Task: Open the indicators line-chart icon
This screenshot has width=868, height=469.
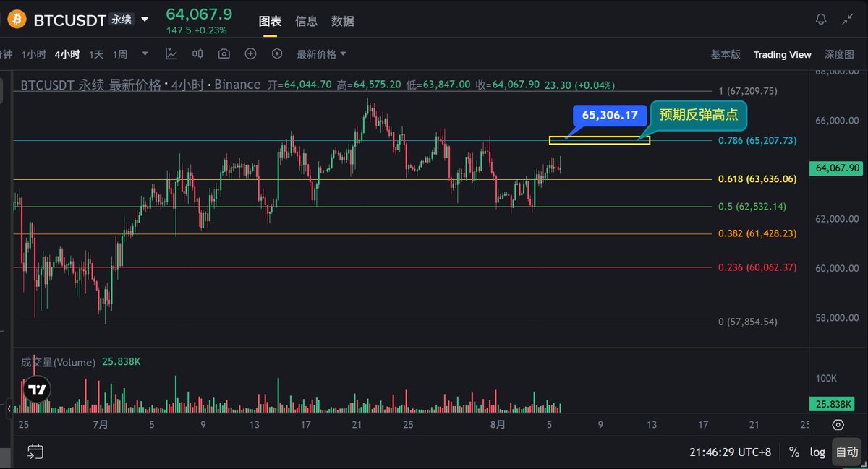Action: 171,53
